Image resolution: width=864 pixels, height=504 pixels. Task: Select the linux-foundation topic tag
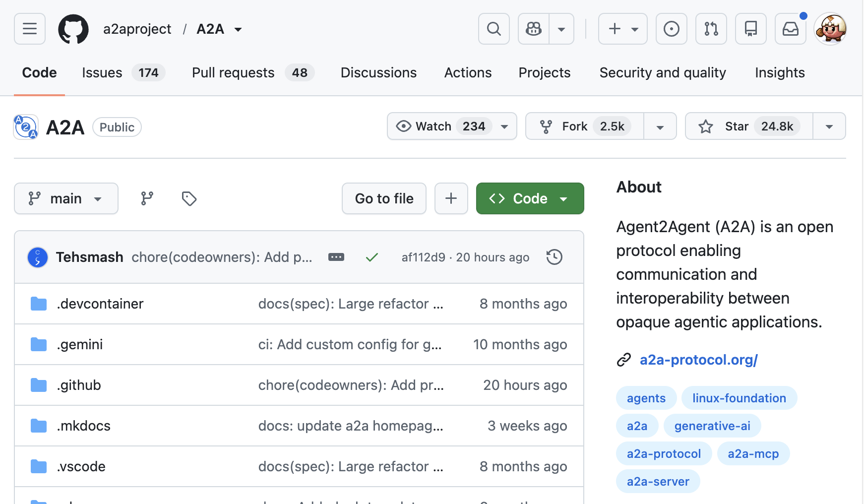tap(739, 398)
